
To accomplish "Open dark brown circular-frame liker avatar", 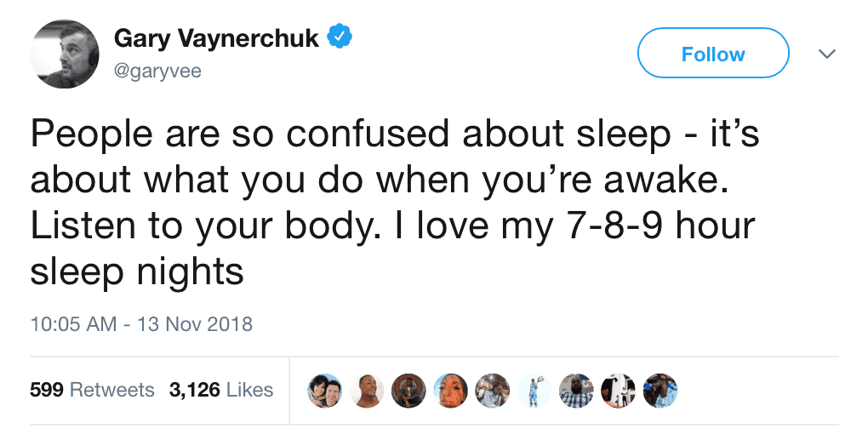I will click(408, 391).
